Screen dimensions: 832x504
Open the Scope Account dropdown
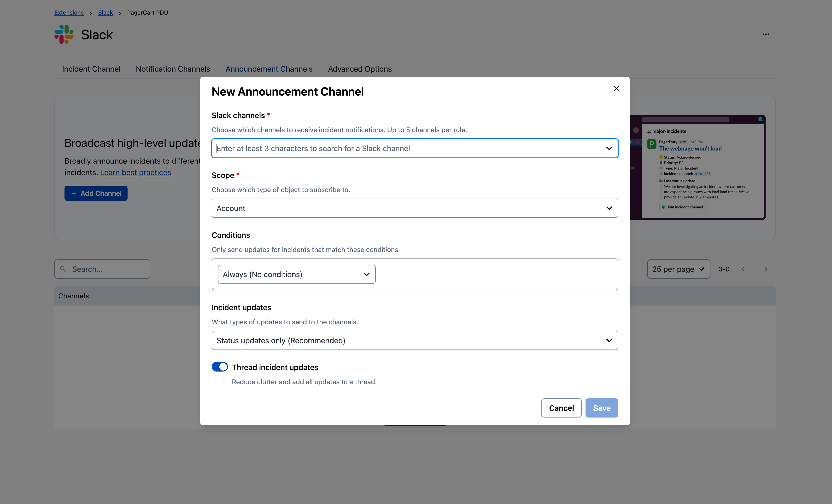(415, 208)
